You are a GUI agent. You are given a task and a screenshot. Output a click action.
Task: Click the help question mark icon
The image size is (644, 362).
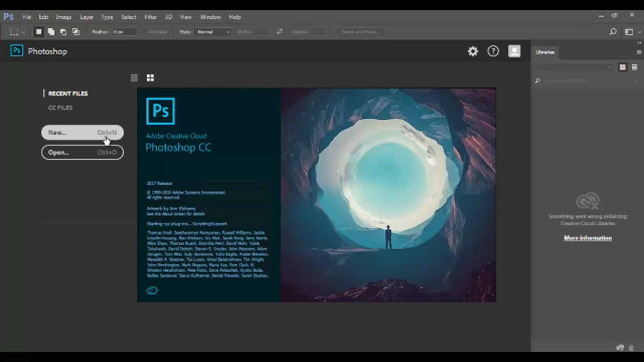click(493, 51)
